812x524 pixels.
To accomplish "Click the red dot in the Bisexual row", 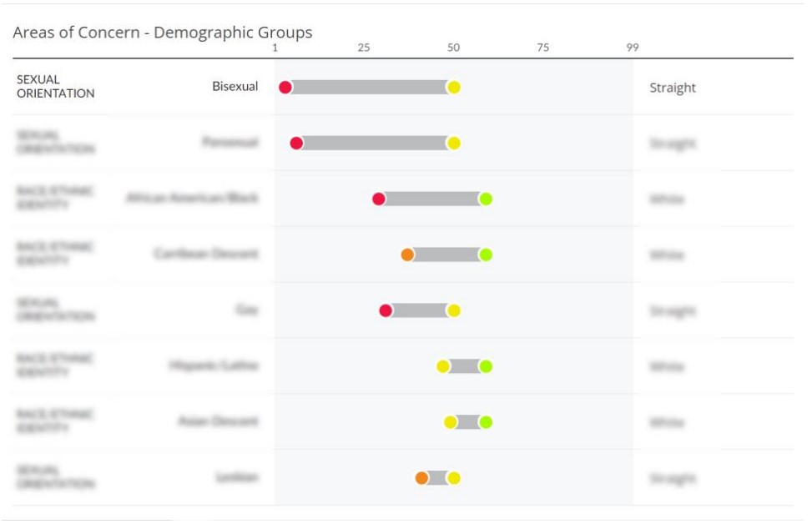I will coord(285,87).
